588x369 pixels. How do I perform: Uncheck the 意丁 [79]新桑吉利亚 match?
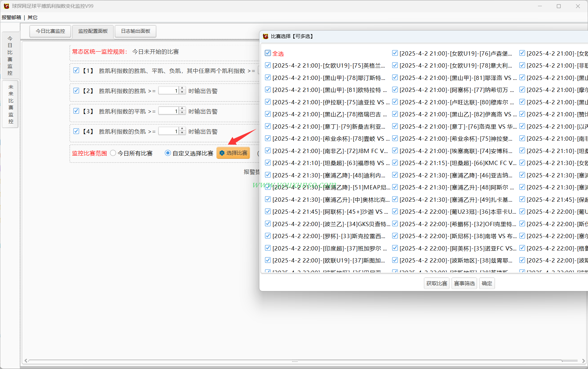point(268,126)
